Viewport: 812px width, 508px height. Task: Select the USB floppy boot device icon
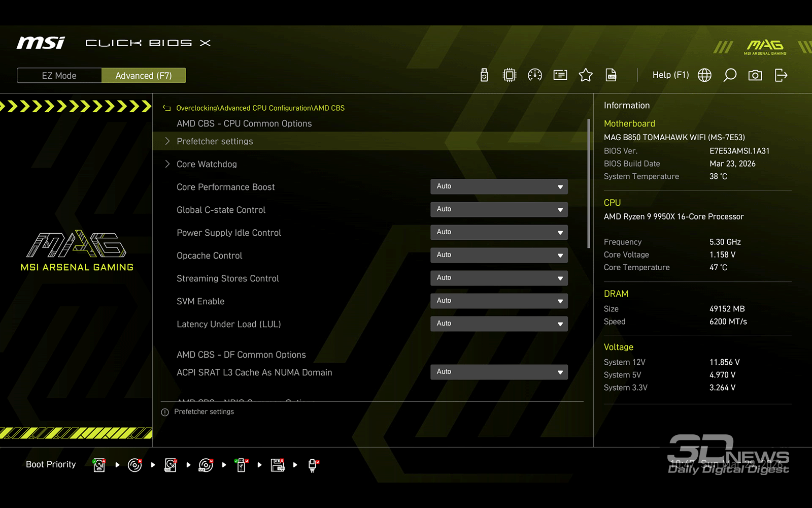[277, 465]
